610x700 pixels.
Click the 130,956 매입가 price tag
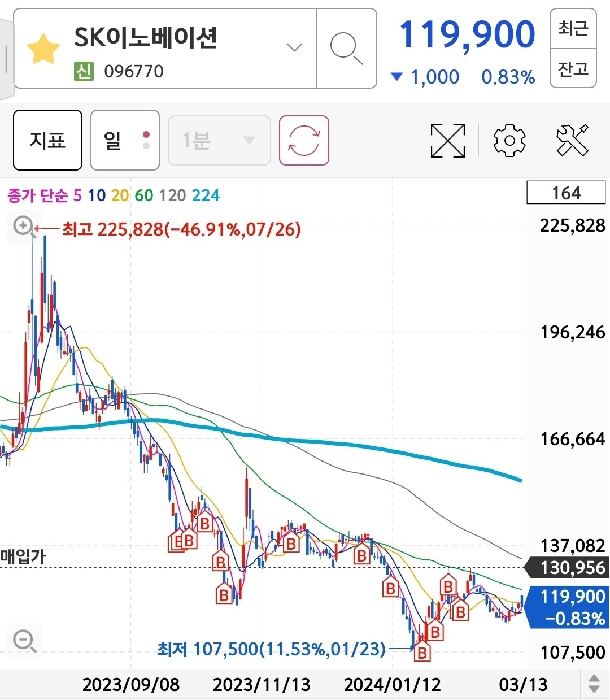[567, 567]
